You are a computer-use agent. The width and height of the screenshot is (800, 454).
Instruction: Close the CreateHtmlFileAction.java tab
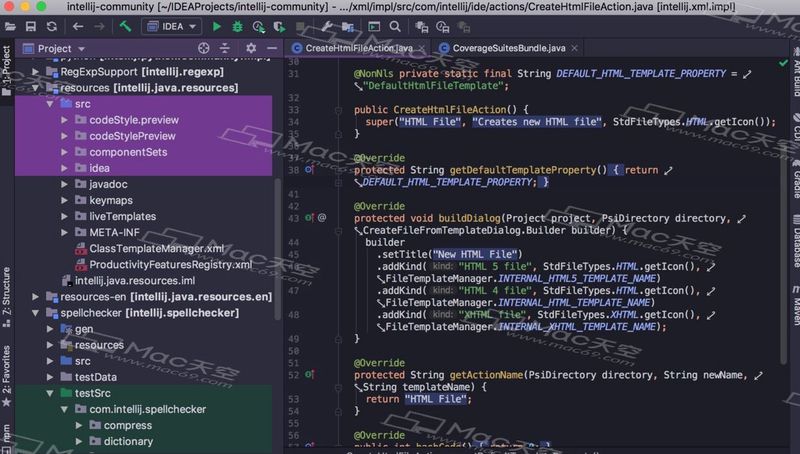pos(421,48)
